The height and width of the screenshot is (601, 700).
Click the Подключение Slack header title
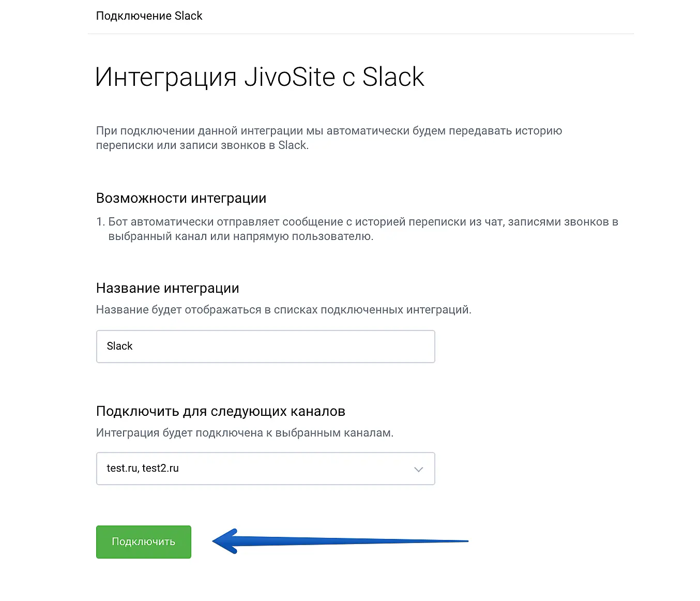pyautogui.click(x=149, y=16)
